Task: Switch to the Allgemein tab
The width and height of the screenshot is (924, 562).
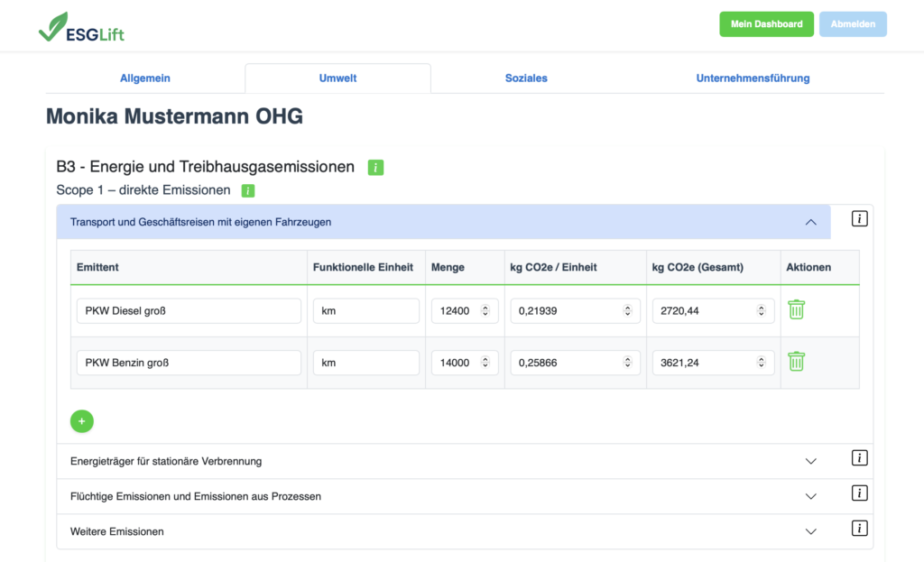Action: point(145,78)
